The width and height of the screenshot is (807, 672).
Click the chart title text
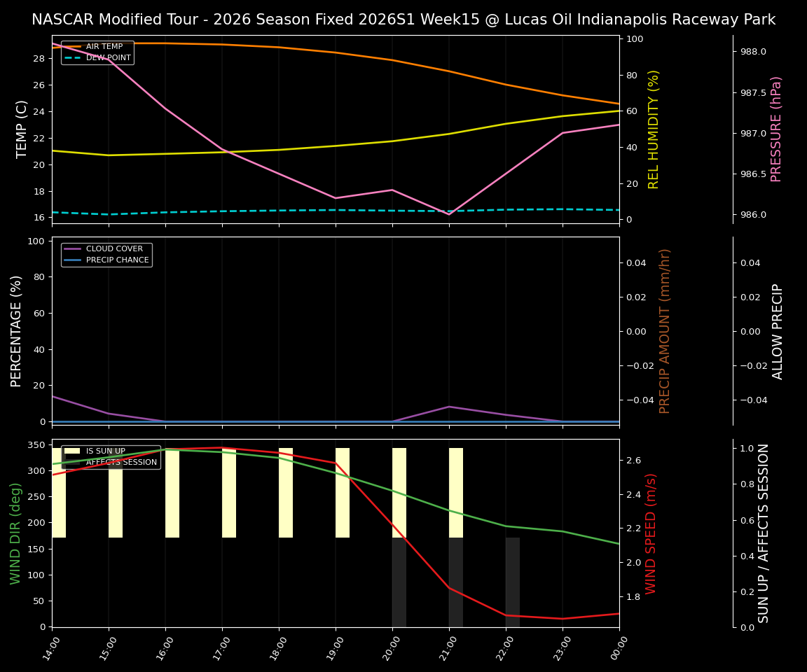(x=403, y=20)
